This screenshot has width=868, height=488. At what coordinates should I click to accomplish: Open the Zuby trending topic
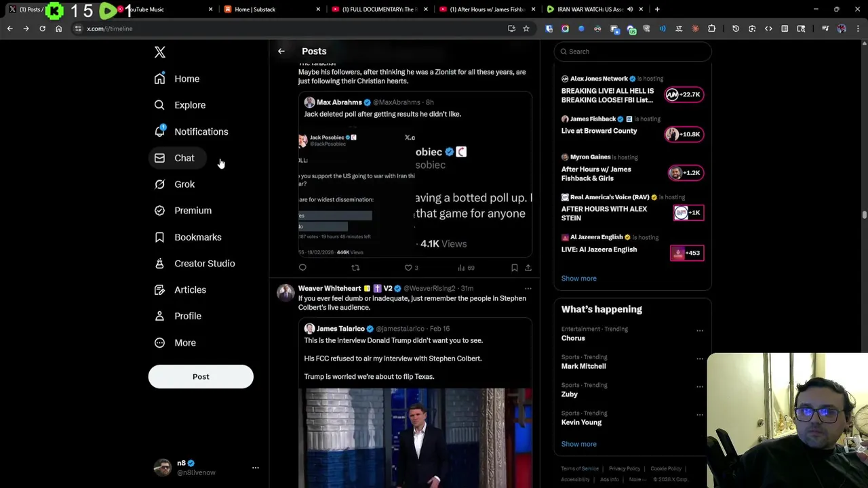click(569, 394)
